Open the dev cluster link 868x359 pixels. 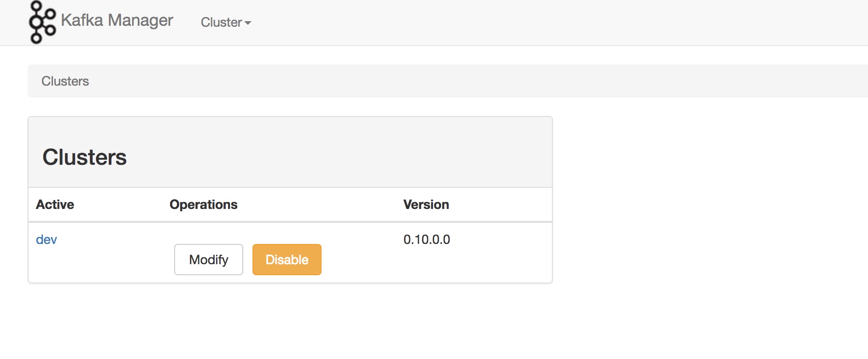click(x=47, y=239)
